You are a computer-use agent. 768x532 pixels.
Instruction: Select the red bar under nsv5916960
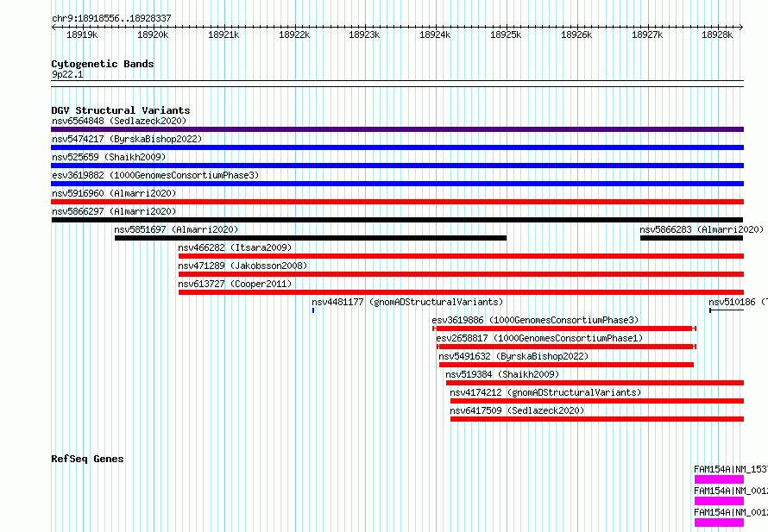[397, 202]
